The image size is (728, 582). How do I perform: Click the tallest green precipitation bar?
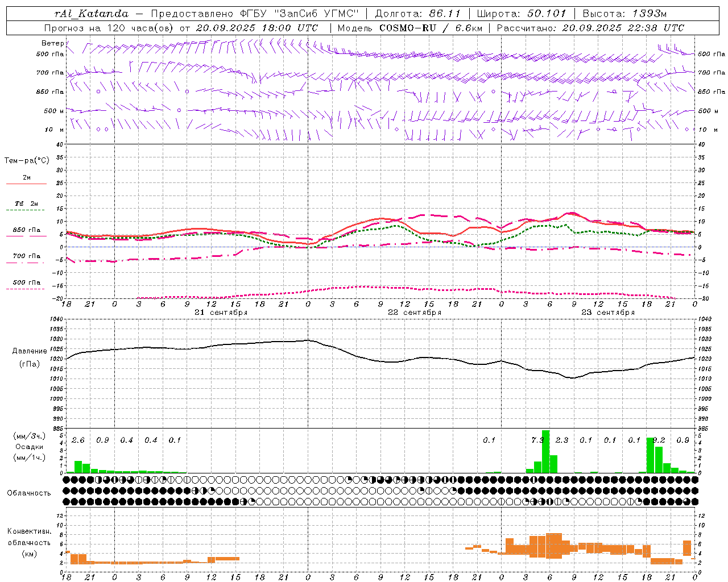[545, 451]
